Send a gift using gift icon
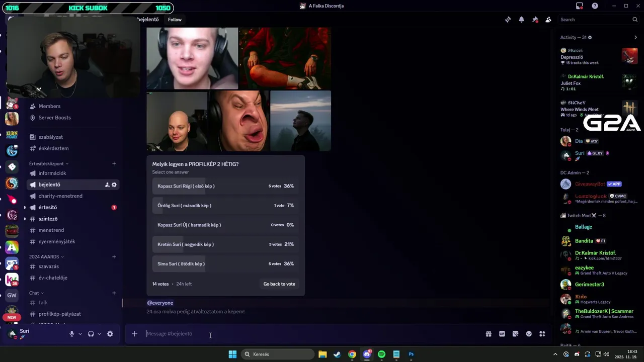The width and height of the screenshot is (644, 362). pos(488,334)
